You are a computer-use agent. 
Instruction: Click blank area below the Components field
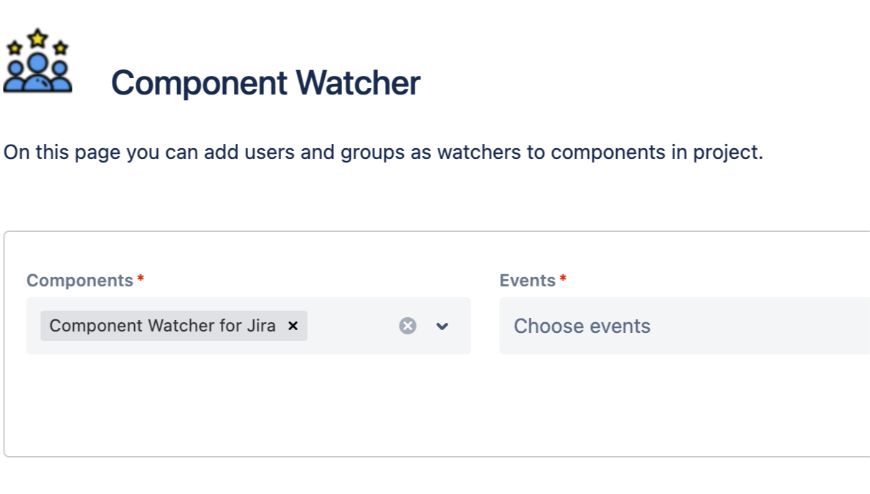click(x=248, y=405)
